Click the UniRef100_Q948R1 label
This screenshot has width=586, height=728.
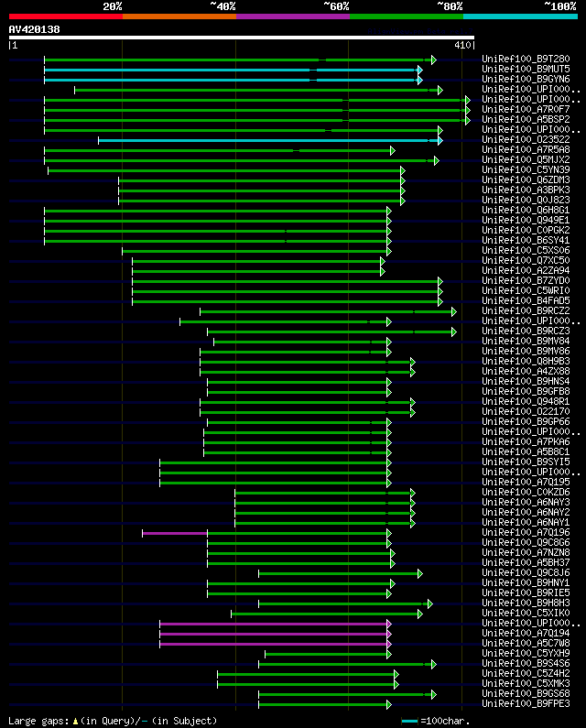526,402
